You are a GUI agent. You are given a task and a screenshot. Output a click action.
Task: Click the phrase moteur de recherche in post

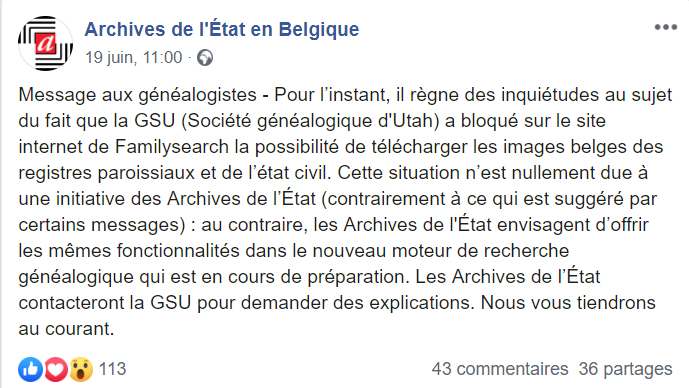pos(480,251)
